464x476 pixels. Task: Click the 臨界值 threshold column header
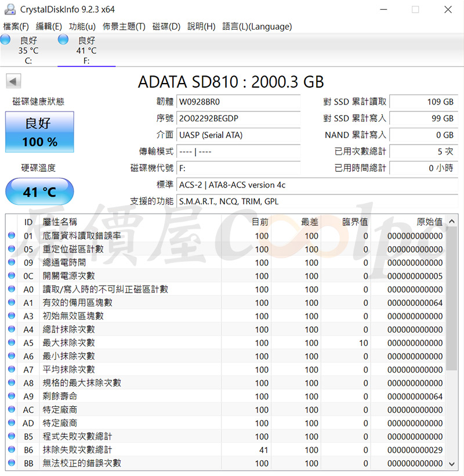coord(346,222)
